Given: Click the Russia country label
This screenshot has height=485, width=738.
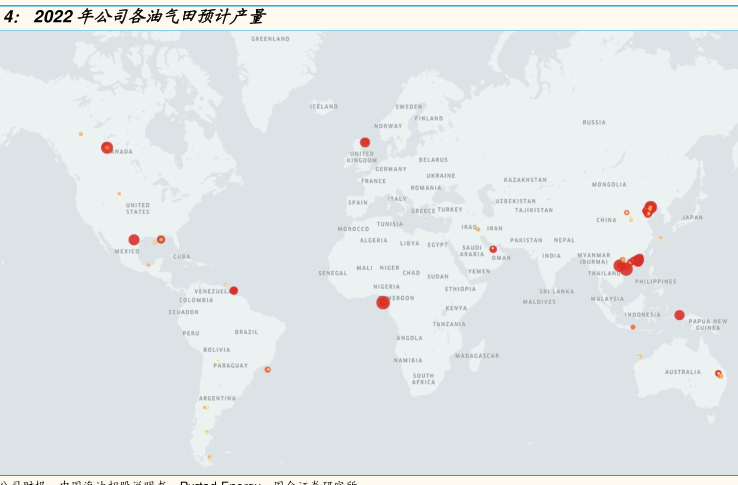Looking at the screenshot, I should point(594,122).
